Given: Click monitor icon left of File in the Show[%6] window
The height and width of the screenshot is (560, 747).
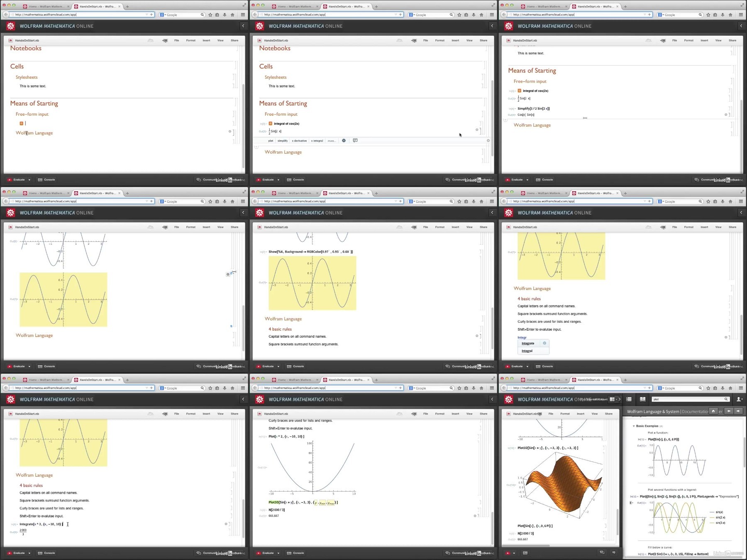Looking at the screenshot, I should [x=414, y=227].
